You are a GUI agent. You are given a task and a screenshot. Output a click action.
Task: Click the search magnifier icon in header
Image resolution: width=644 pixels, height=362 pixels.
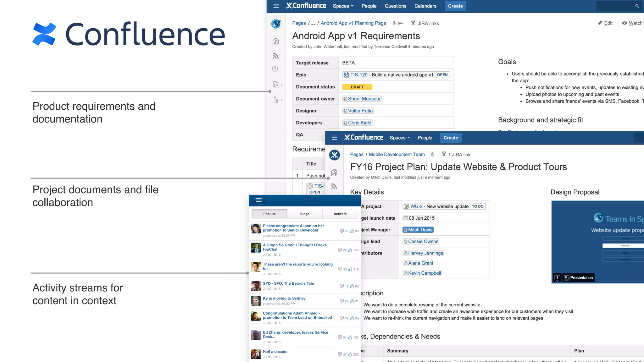point(637,6)
